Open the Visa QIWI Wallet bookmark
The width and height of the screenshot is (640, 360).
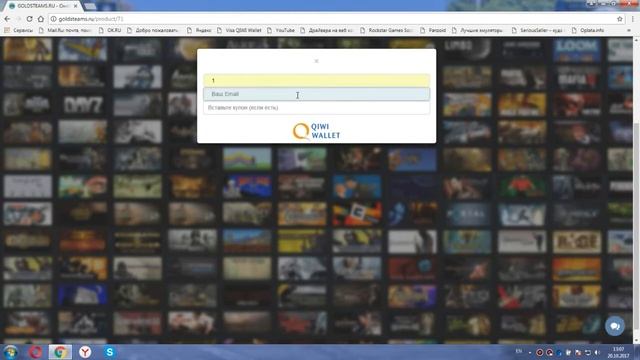[240, 30]
